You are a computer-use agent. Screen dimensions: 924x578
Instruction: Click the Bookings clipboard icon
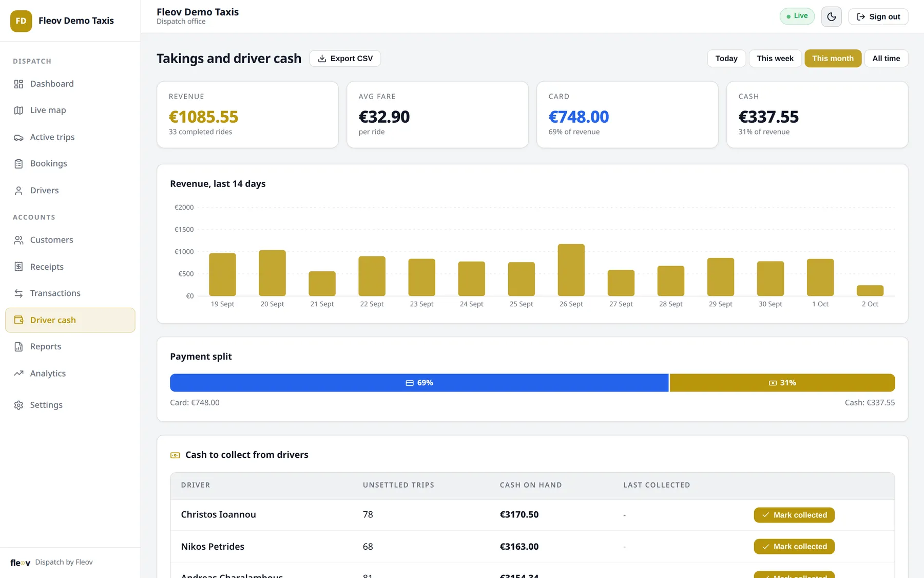click(x=18, y=164)
